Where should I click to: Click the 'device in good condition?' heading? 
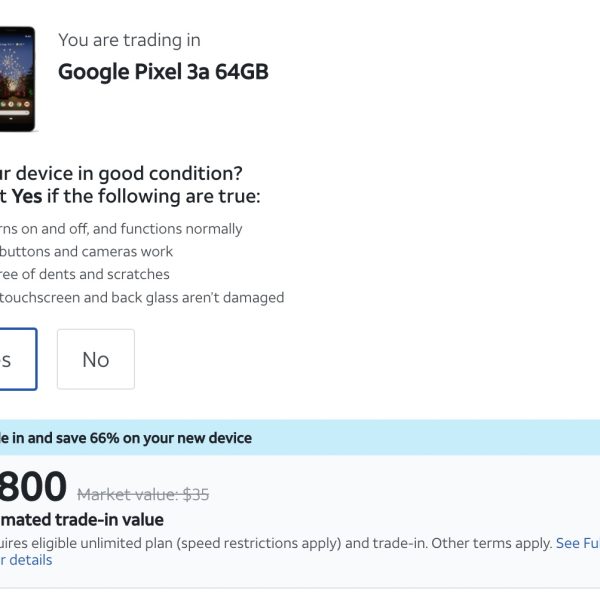click(120, 173)
